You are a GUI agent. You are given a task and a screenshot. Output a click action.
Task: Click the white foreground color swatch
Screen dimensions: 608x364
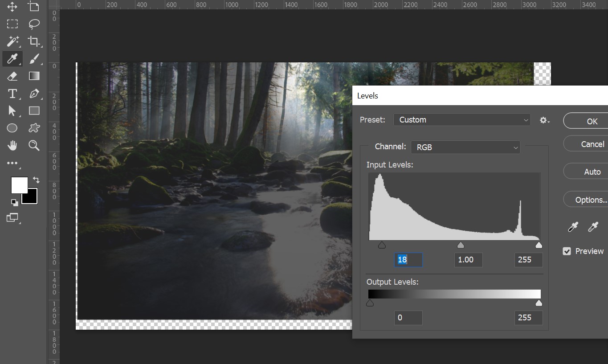[19, 184]
